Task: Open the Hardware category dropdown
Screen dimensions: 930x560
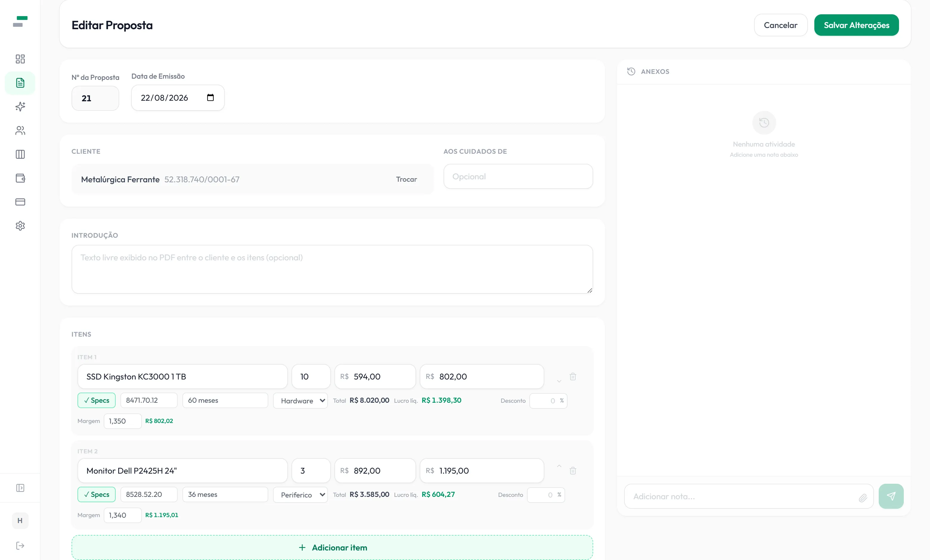Action: [300, 400]
